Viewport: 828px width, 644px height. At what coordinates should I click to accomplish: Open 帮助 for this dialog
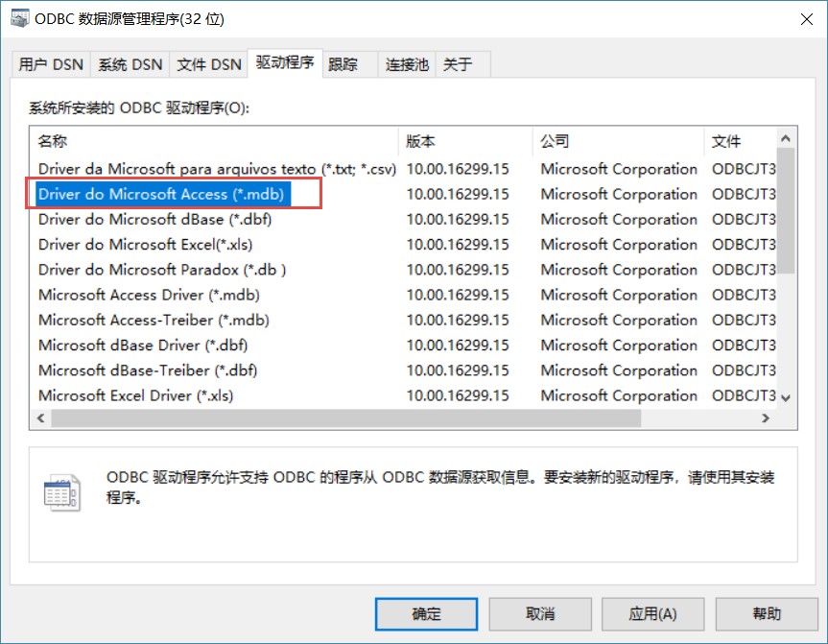pos(767,614)
